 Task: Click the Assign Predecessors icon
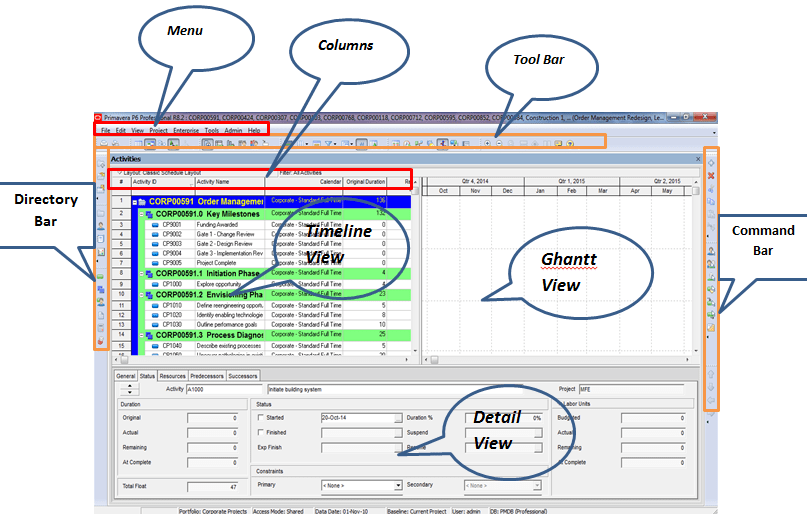click(x=711, y=302)
